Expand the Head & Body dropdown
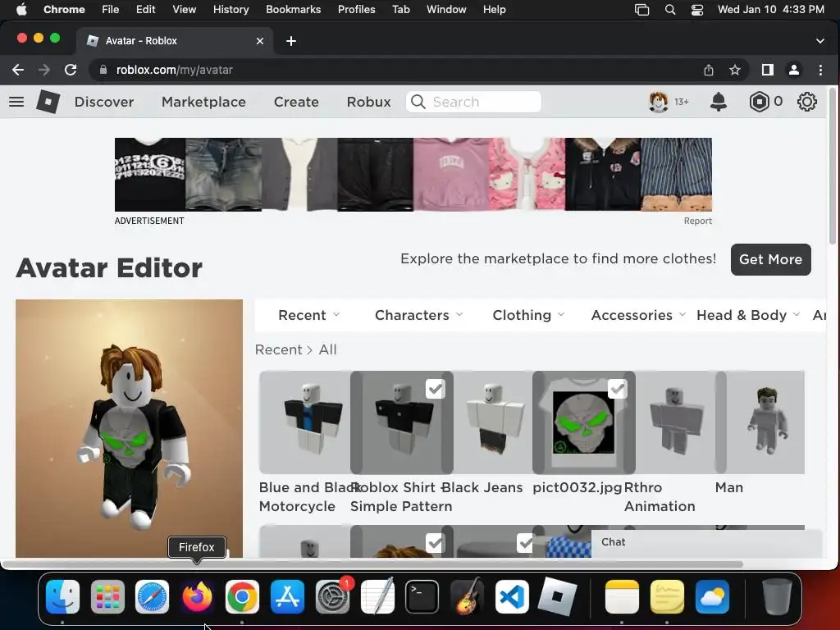This screenshot has width=840, height=630. click(748, 315)
